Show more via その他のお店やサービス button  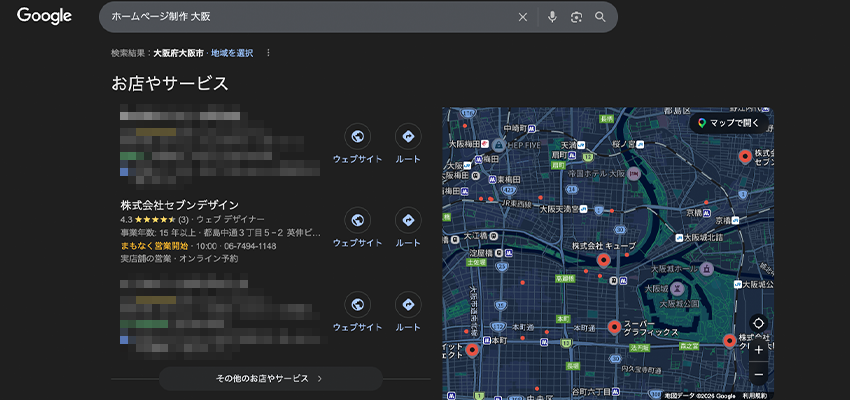tap(271, 378)
